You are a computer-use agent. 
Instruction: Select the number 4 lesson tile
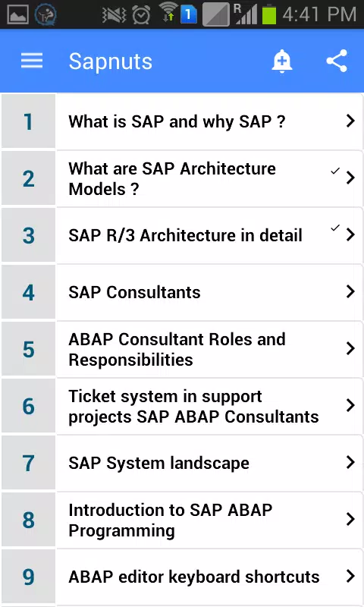coord(29,292)
